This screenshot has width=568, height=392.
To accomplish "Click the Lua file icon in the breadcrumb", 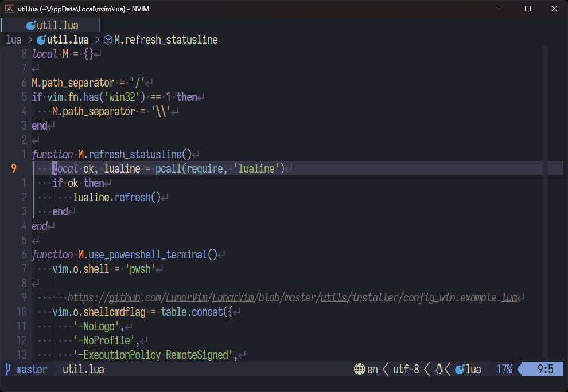I will click(41, 40).
